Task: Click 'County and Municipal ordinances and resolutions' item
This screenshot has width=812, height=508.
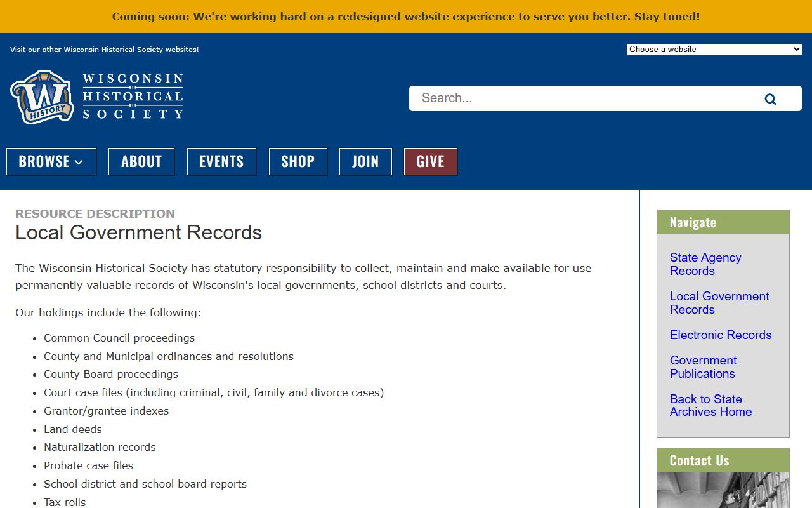Action: tap(169, 356)
